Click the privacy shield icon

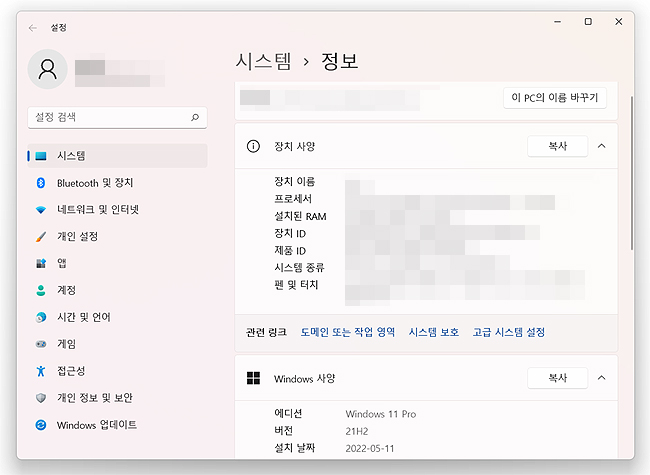[41, 398]
